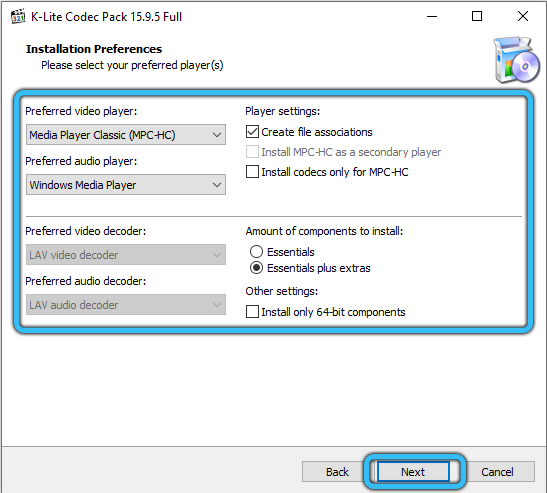
Task: Click the Installation Preferences heading
Action: pyautogui.click(x=94, y=49)
